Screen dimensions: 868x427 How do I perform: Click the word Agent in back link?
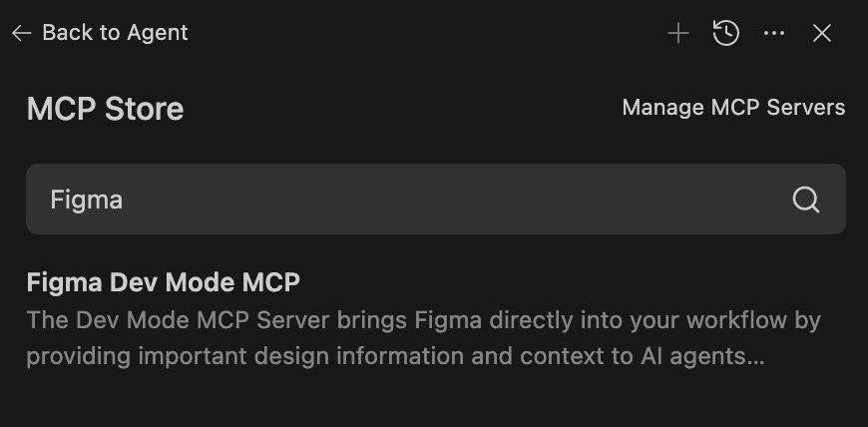(159, 33)
